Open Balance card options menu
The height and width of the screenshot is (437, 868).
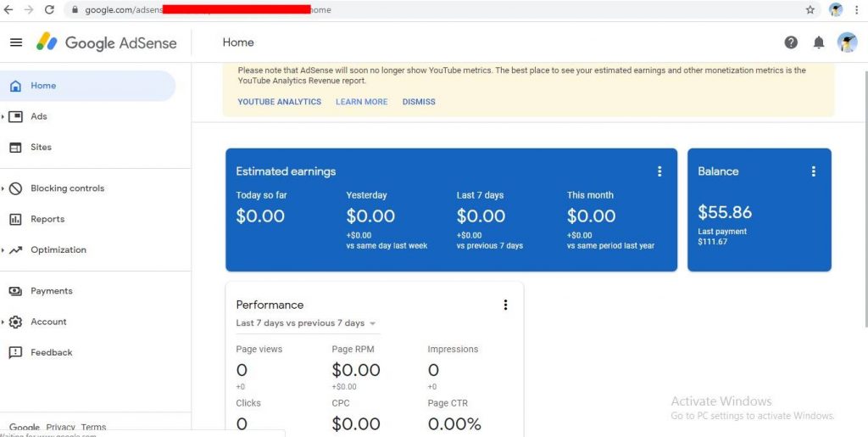pos(813,171)
